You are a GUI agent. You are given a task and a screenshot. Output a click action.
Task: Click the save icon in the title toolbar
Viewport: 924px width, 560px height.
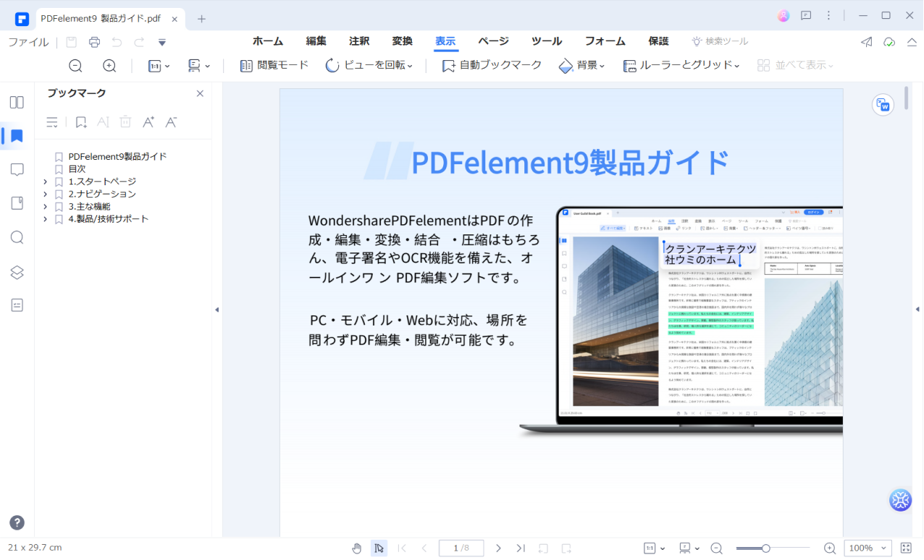tap(71, 42)
